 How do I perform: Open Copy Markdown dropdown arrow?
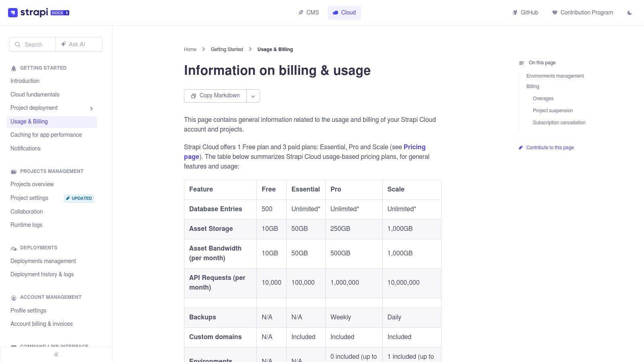click(x=253, y=96)
